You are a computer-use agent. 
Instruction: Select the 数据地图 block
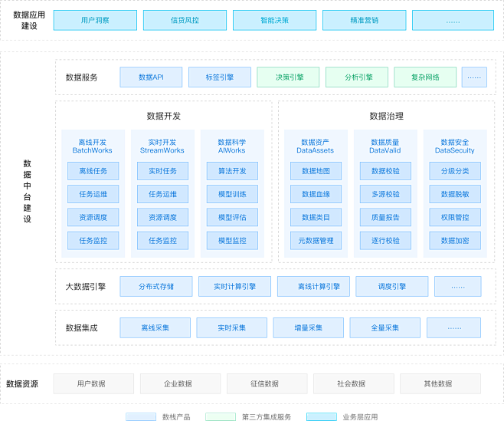(x=316, y=171)
